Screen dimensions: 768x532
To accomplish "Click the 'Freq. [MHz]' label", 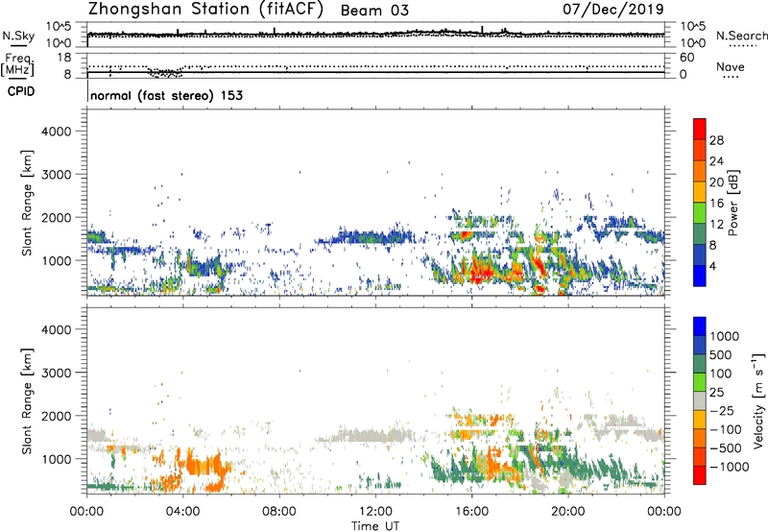I will (17, 64).
